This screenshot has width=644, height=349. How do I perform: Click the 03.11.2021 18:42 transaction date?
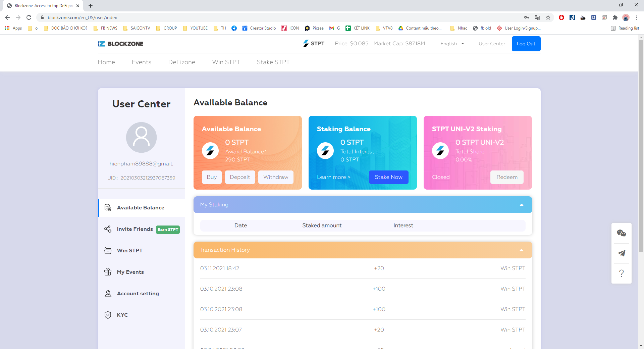click(x=220, y=268)
